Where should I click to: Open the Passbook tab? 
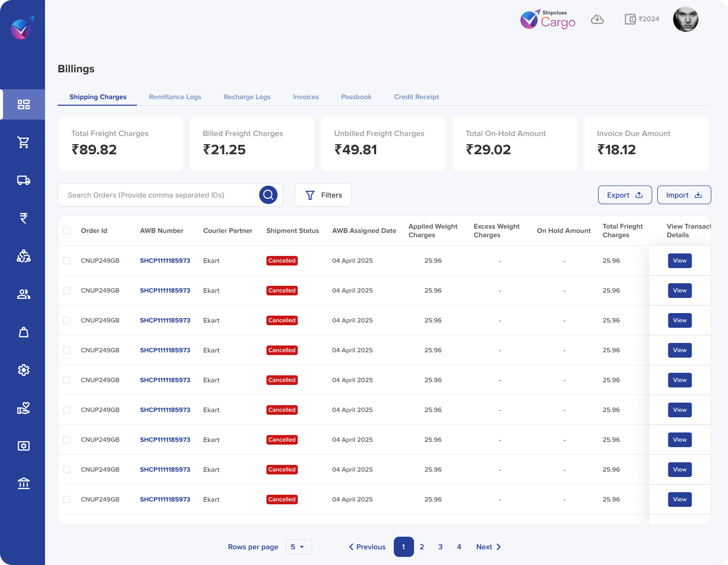click(356, 97)
